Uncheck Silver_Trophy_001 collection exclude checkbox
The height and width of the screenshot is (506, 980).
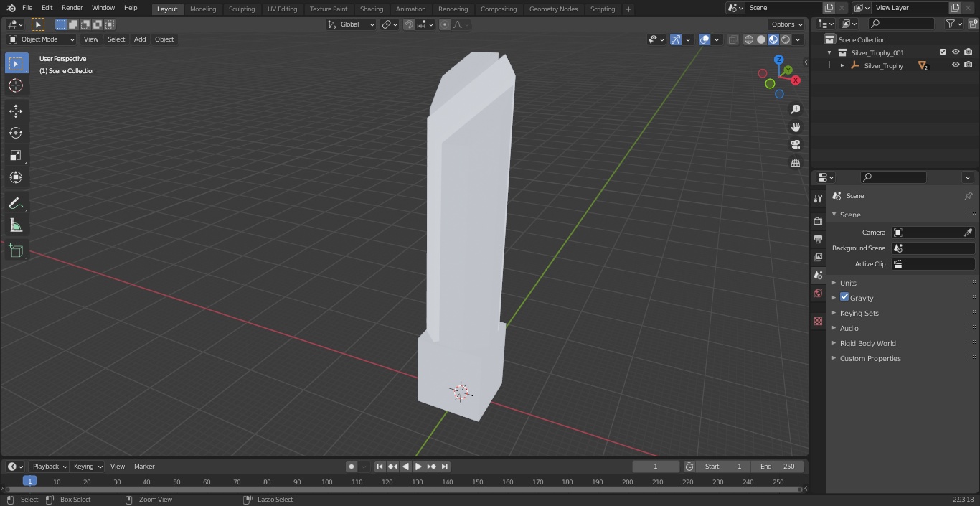tap(943, 52)
